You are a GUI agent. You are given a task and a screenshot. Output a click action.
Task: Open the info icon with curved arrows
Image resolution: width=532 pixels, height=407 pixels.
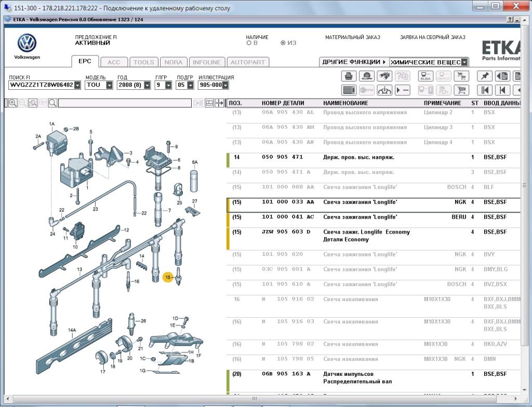[x=384, y=90]
